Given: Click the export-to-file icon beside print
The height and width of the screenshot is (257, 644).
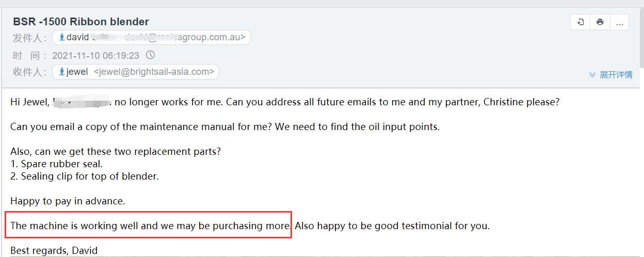Looking at the screenshot, I should 581,22.
